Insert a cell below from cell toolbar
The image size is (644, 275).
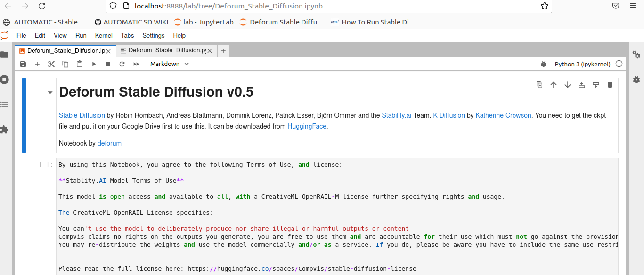point(596,85)
